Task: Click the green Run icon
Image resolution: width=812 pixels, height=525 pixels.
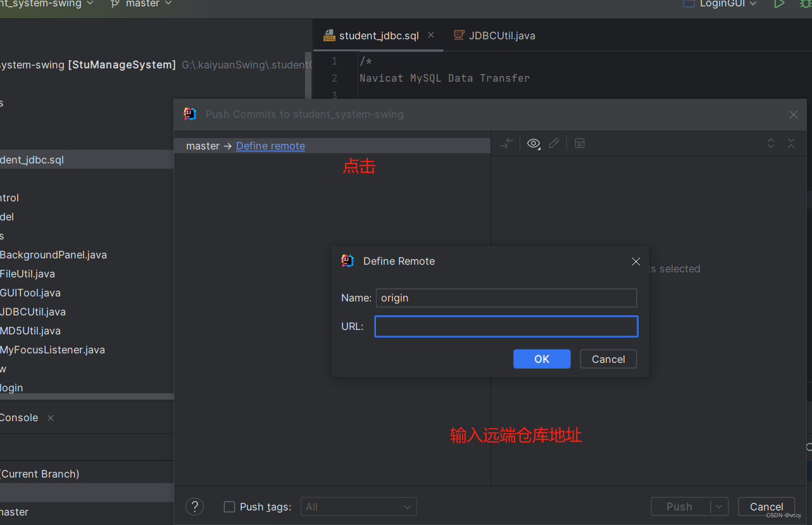Action: (779, 4)
